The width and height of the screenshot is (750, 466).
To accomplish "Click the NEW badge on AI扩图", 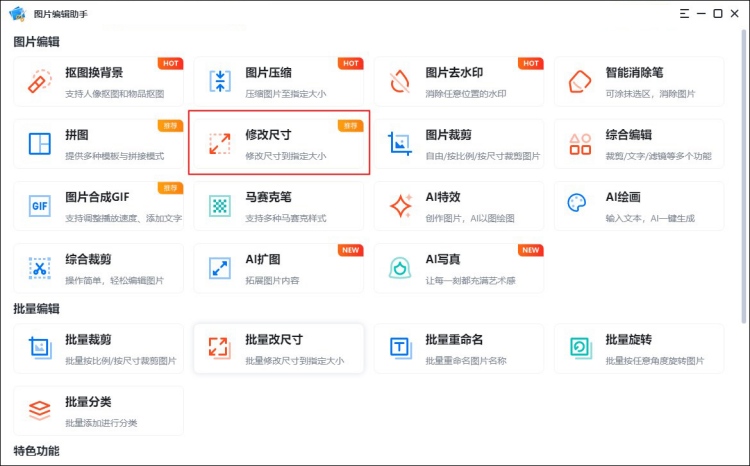I will pyautogui.click(x=350, y=250).
